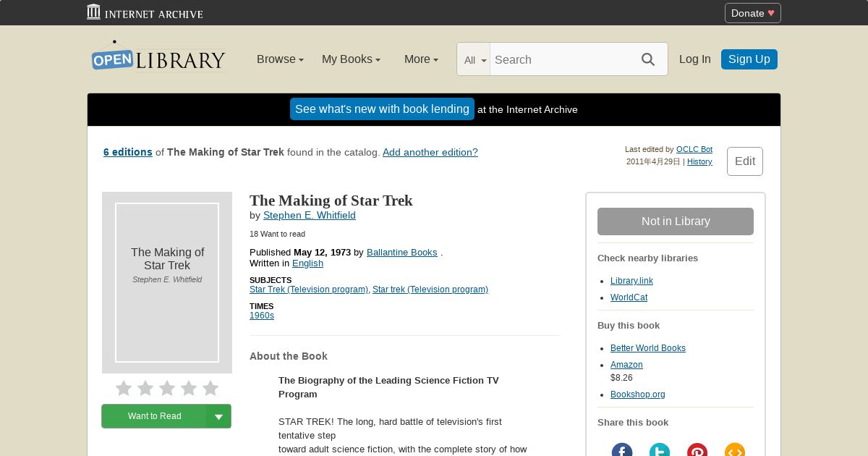Click the Sign Up button

pos(749,59)
